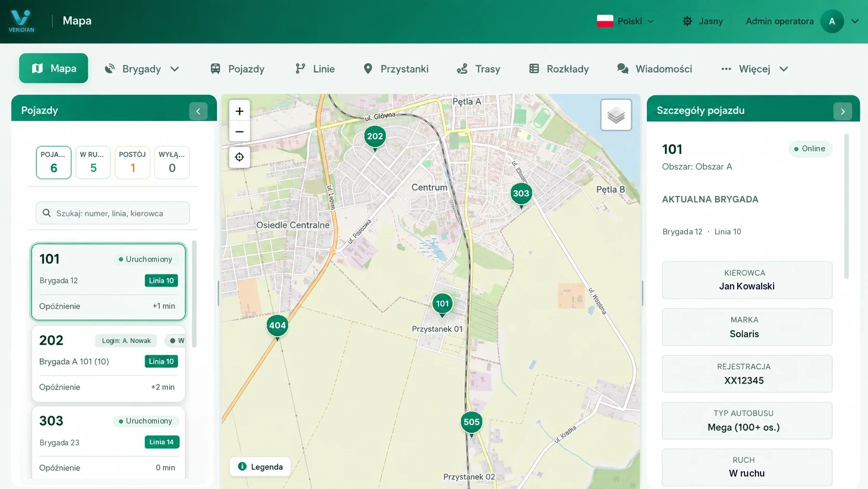
Task: Open the Mapa tab
Action: pyautogui.click(x=53, y=68)
